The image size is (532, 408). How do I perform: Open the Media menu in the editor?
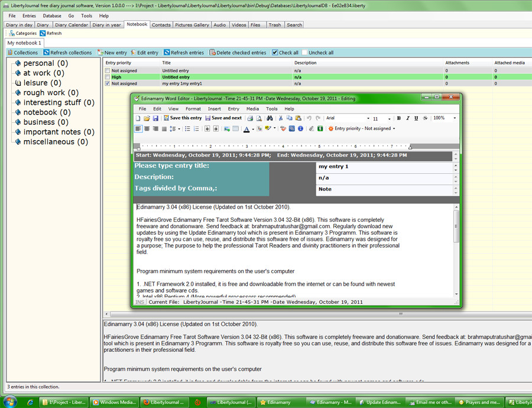252,109
